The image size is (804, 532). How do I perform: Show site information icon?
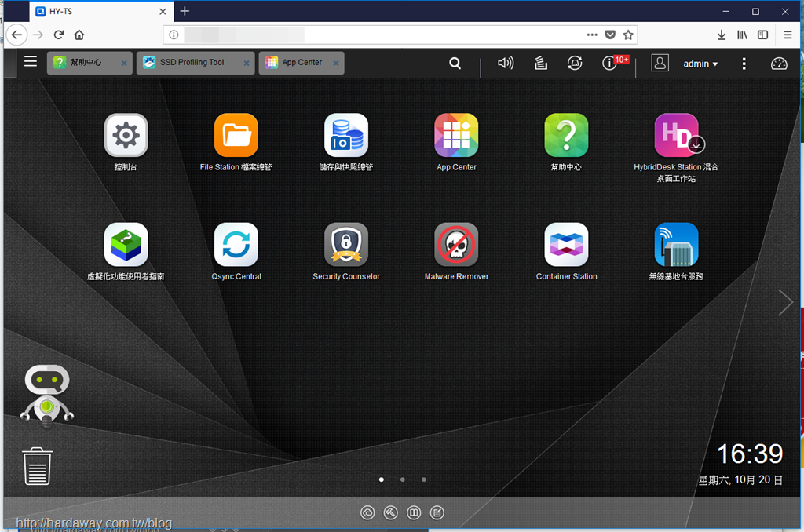coord(174,35)
